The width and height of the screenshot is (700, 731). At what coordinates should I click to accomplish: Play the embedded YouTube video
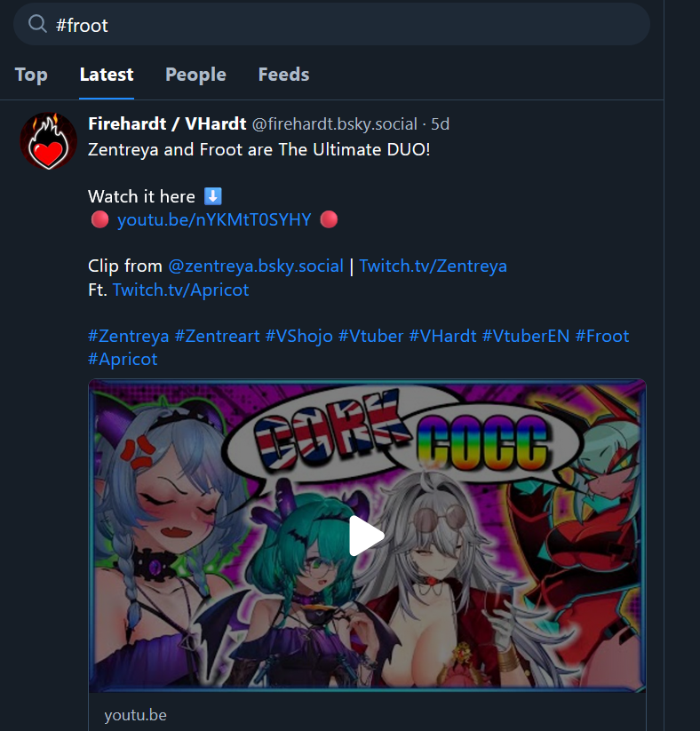367,536
